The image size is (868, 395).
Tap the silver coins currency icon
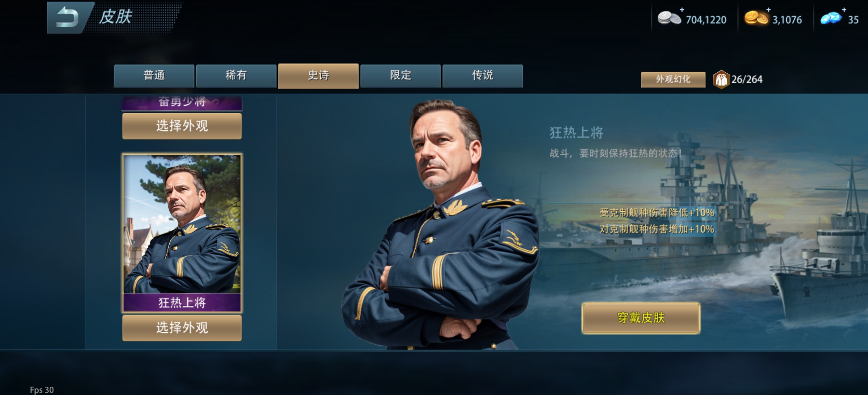669,18
